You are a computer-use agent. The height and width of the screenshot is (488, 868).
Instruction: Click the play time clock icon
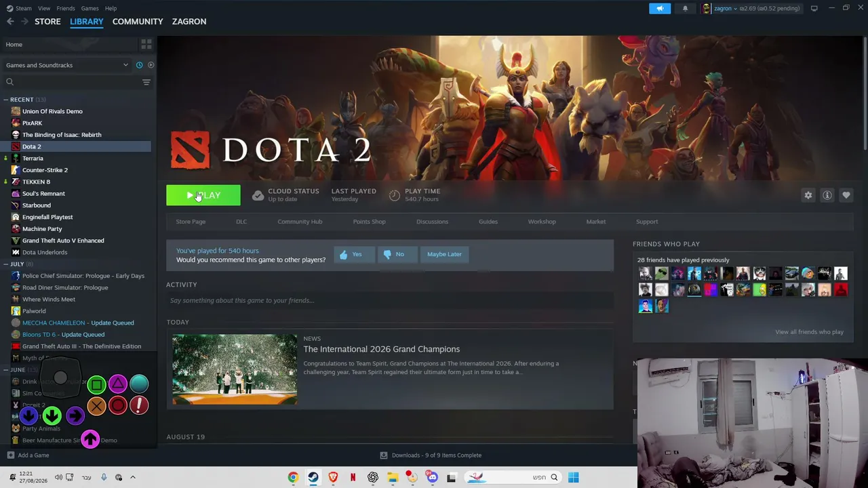[395, 195]
